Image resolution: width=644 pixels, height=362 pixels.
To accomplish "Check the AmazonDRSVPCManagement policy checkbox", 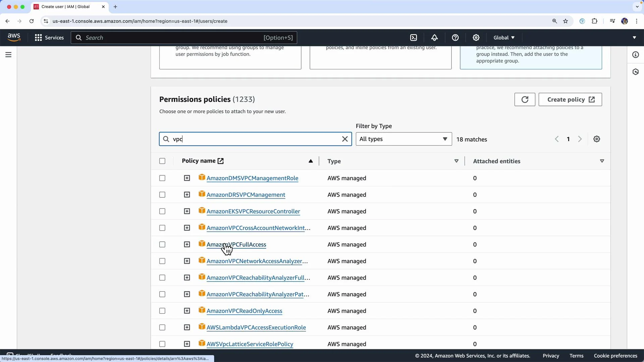I will tap(162, 195).
